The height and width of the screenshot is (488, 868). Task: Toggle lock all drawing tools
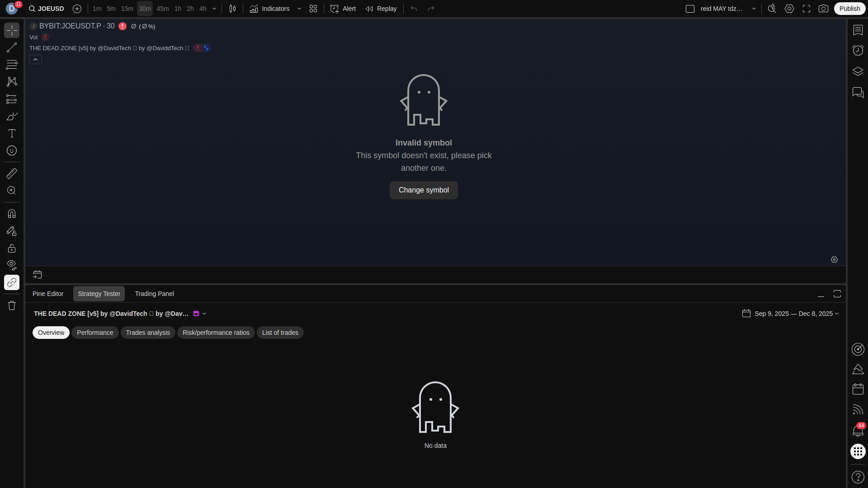12,249
